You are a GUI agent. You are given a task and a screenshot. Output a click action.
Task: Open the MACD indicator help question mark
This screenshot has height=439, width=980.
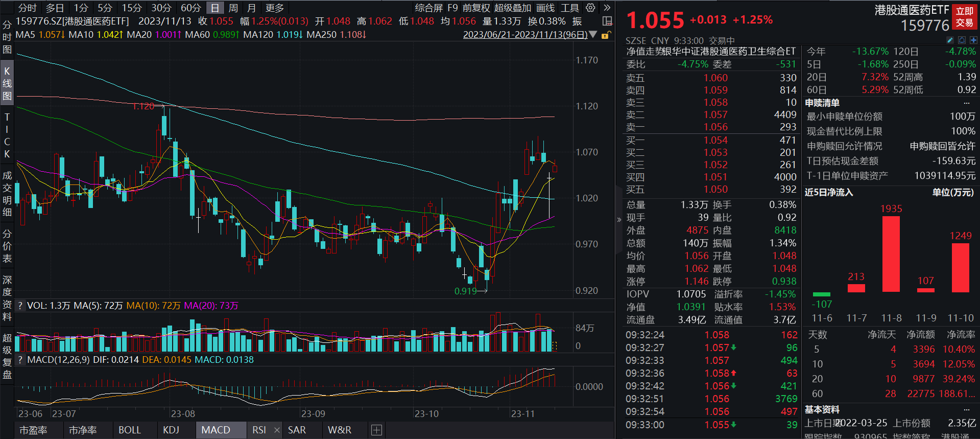20,360
